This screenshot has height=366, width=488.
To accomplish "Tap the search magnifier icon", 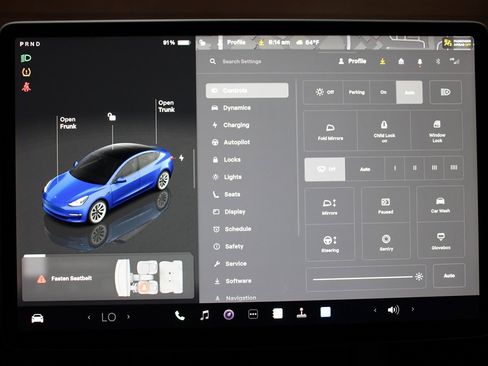I will click(x=213, y=61).
